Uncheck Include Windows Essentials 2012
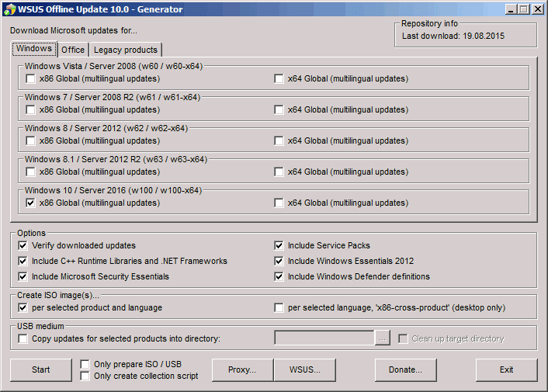The width and height of the screenshot is (548, 392). pyautogui.click(x=279, y=261)
